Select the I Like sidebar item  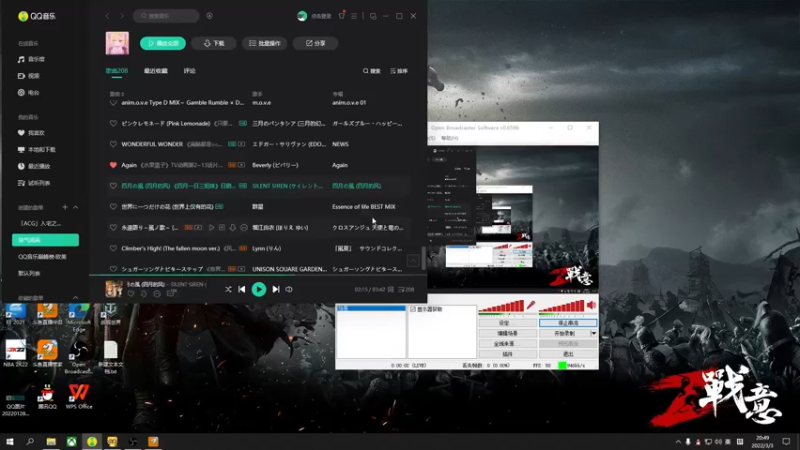[x=32, y=133]
